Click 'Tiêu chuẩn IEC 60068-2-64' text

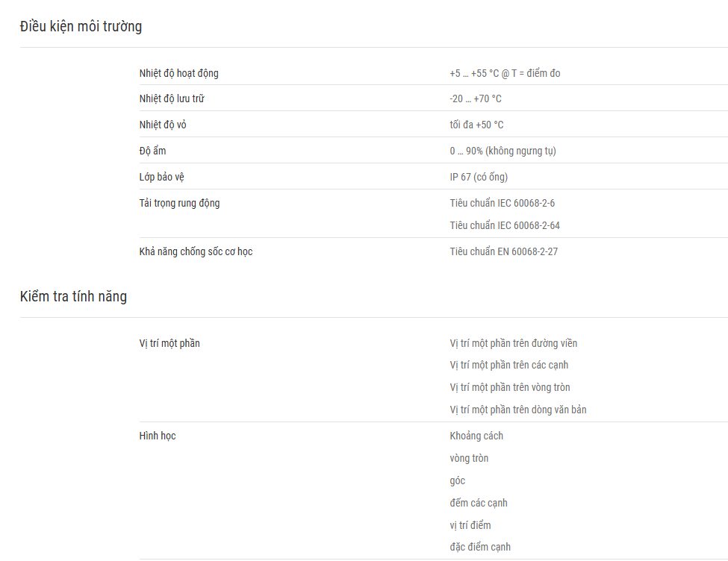click(x=505, y=225)
